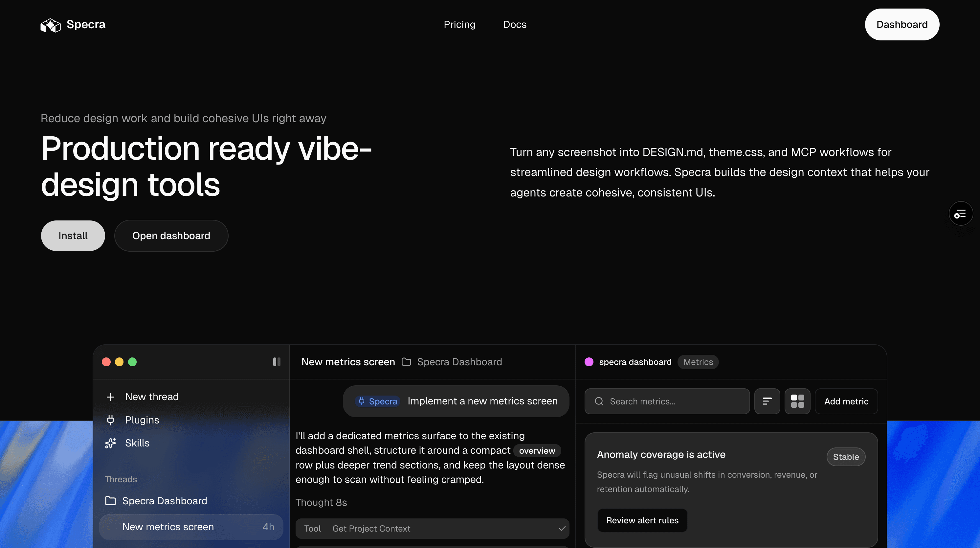Viewport: 980px width, 548px height.
Task: Click the Add metric button
Action: (846, 401)
